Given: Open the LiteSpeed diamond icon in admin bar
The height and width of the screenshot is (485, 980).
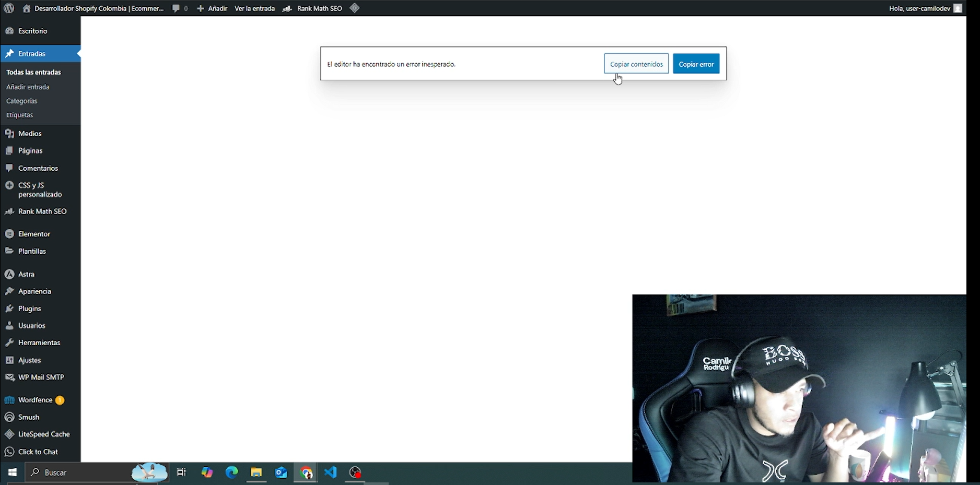Looking at the screenshot, I should pos(355,8).
